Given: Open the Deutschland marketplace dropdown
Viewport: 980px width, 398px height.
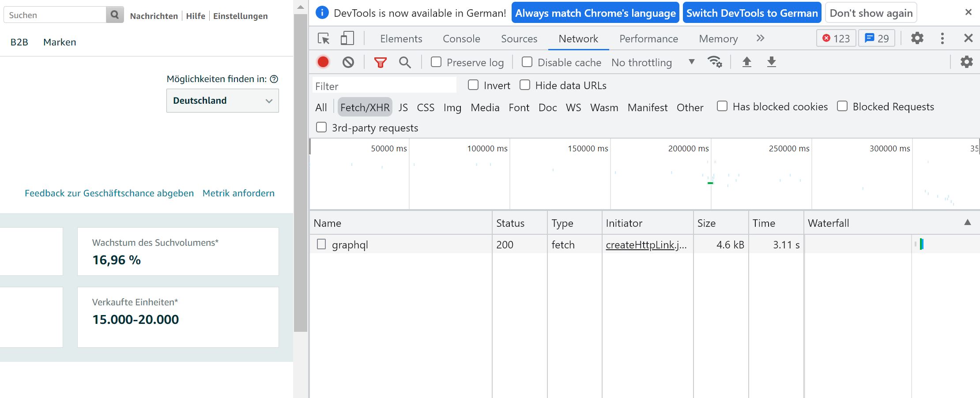Looking at the screenshot, I should (x=222, y=101).
